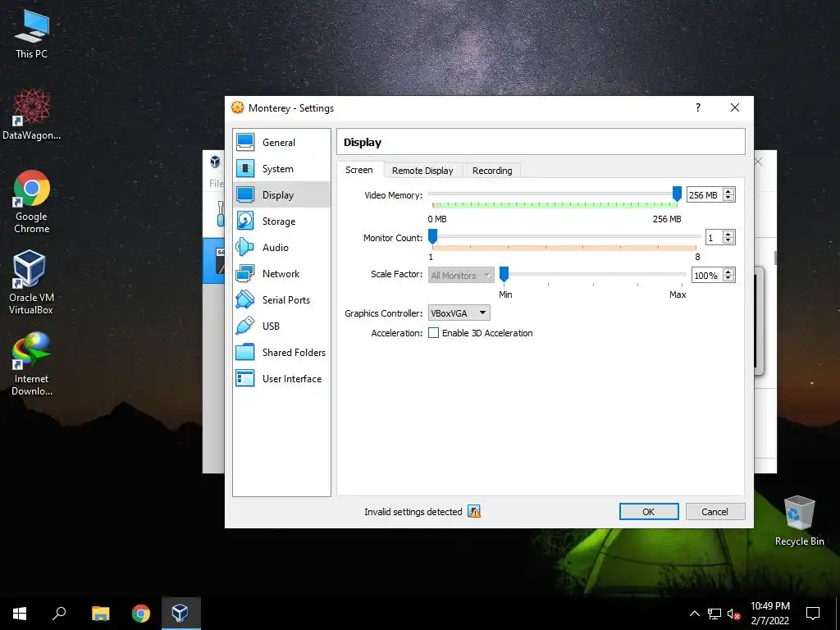840x630 pixels.
Task: Launch Internet Download Manager shortcut
Action: tap(32, 364)
